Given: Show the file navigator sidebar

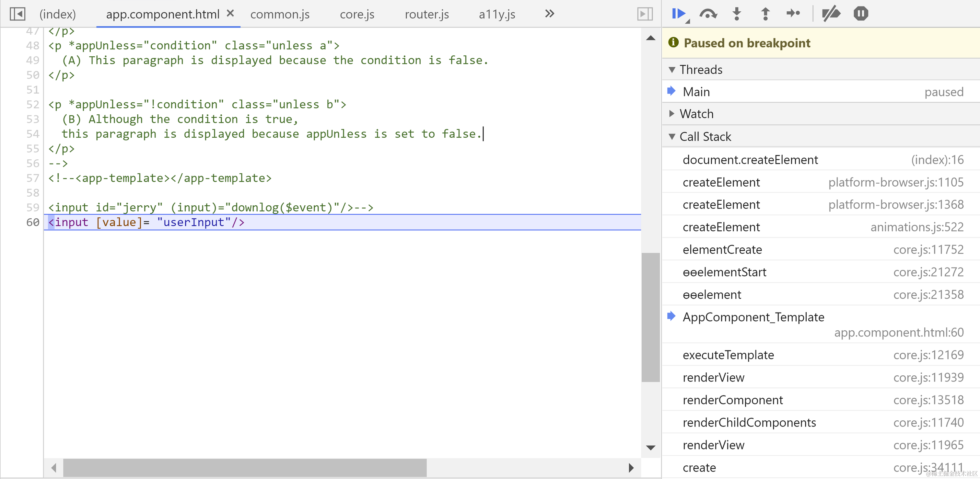Looking at the screenshot, I should pyautogui.click(x=17, y=14).
